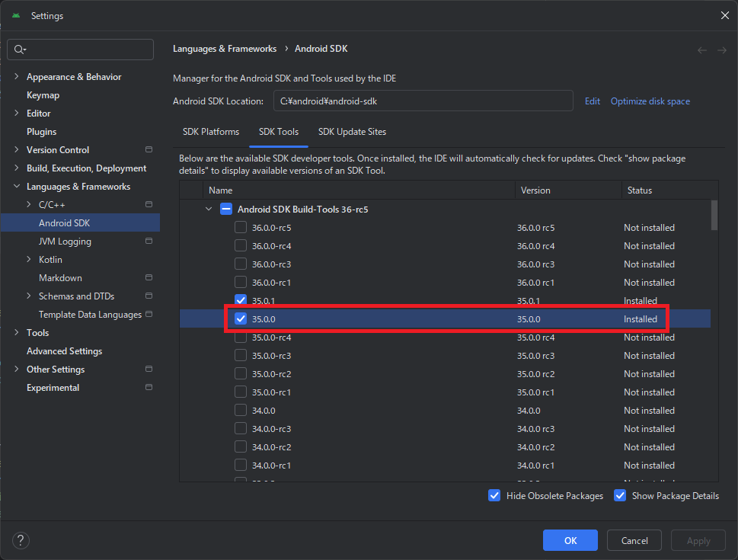
Task: Click project-level icon beside Markdown
Action: coord(149,278)
